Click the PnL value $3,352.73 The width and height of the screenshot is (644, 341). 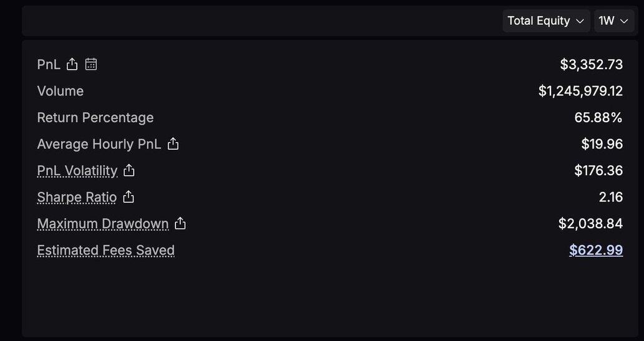coord(591,64)
